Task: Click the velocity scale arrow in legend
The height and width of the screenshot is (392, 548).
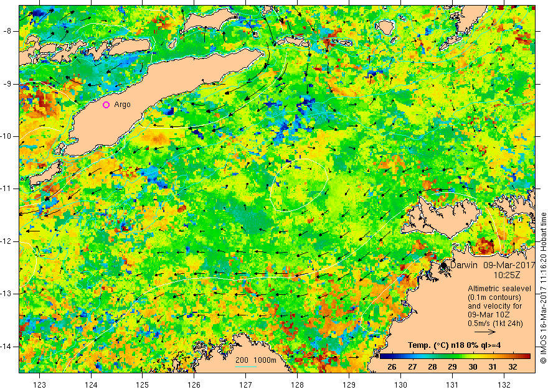Action: click(485, 332)
